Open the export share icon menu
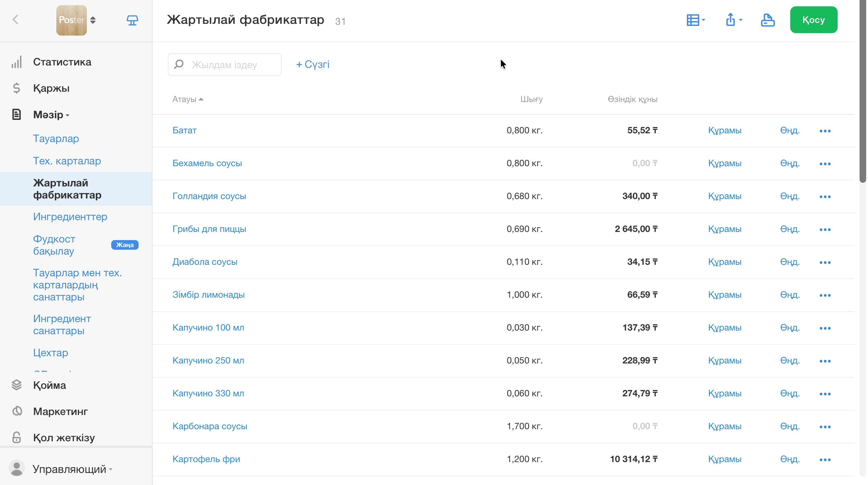The height and width of the screenshot is (485, 868). pyautogui.click(x=733, y=20)
